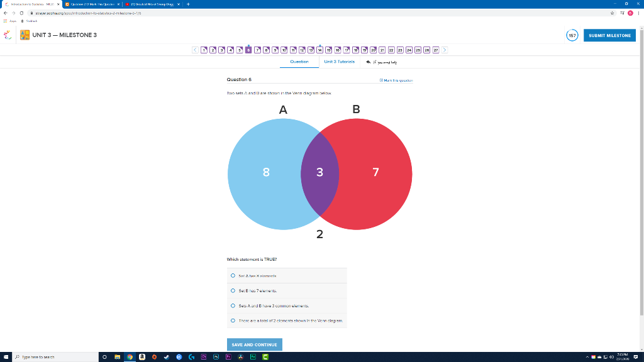Open Camtasia green icon on the taskbar

click(x=265, y=357)
